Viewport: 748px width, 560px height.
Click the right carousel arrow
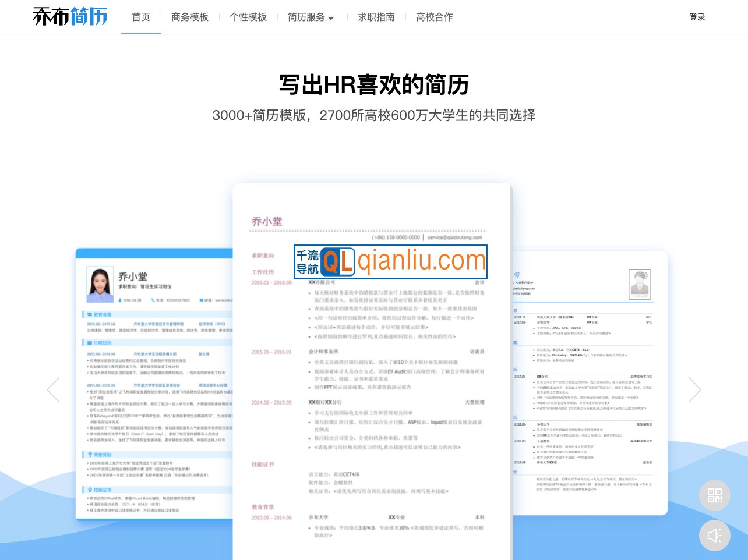[x=695, y=389]
